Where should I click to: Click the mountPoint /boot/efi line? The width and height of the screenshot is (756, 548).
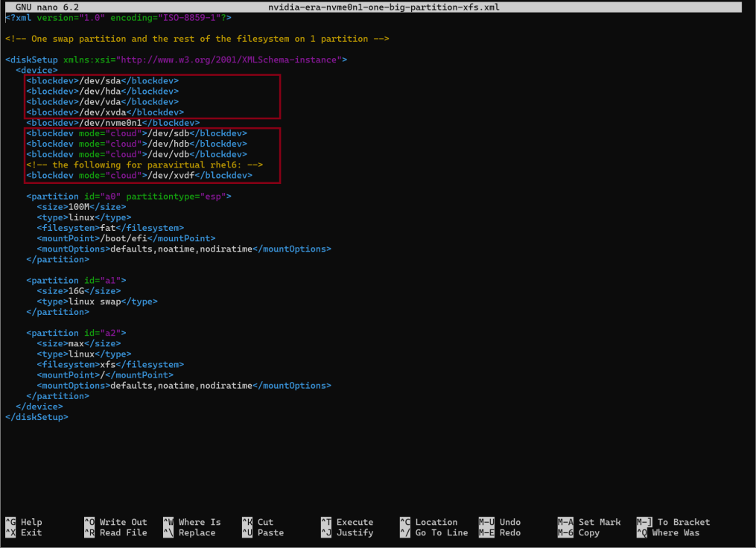pyautogui.click(x=126, y=238)
